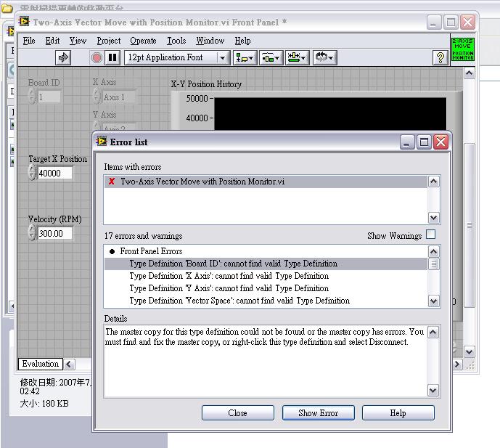Click the errors list scrollbar thumb
The image size is (500, 448).
click(x=433, y=264)
